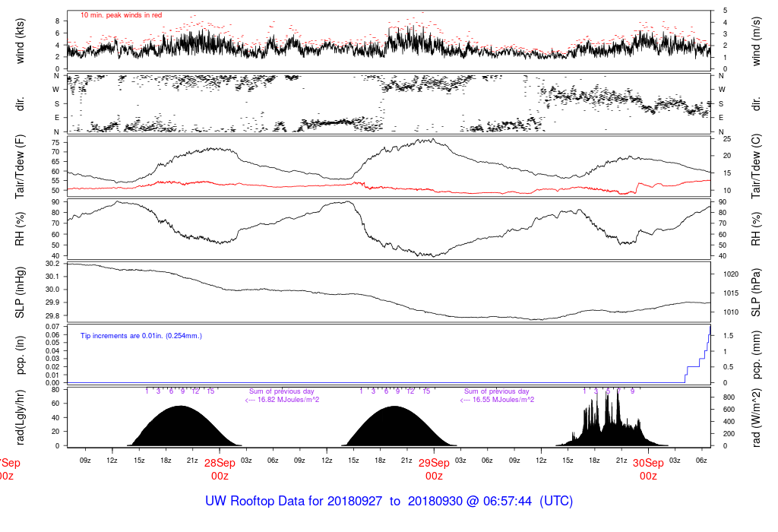Select the '29Sep 00z' date label
The image size is (778, 532).
tap(434, 470)
